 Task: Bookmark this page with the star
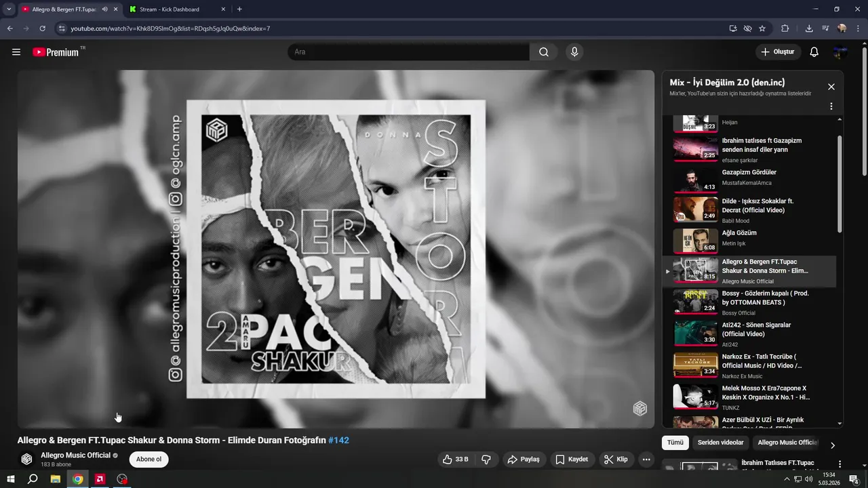[762, 28]
